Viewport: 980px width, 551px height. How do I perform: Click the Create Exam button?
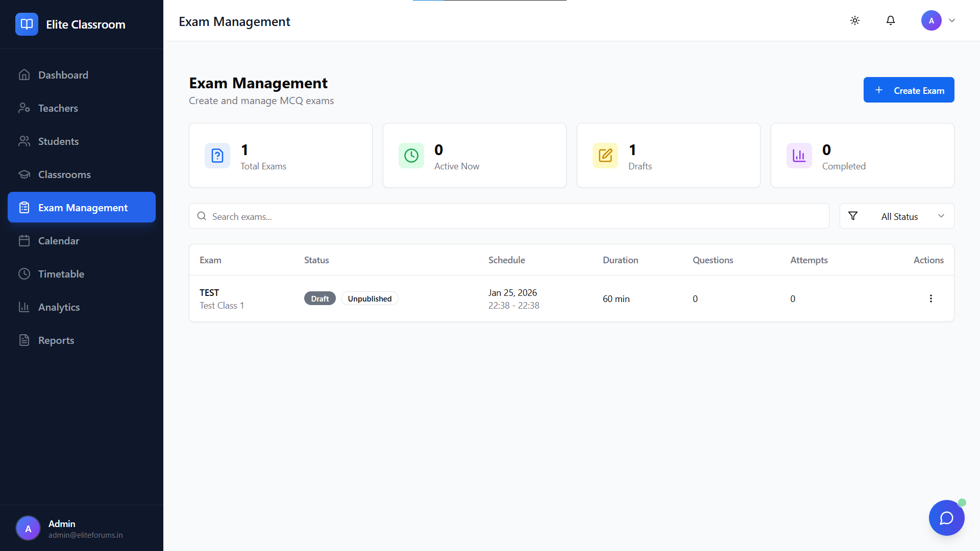pos(909,90)
